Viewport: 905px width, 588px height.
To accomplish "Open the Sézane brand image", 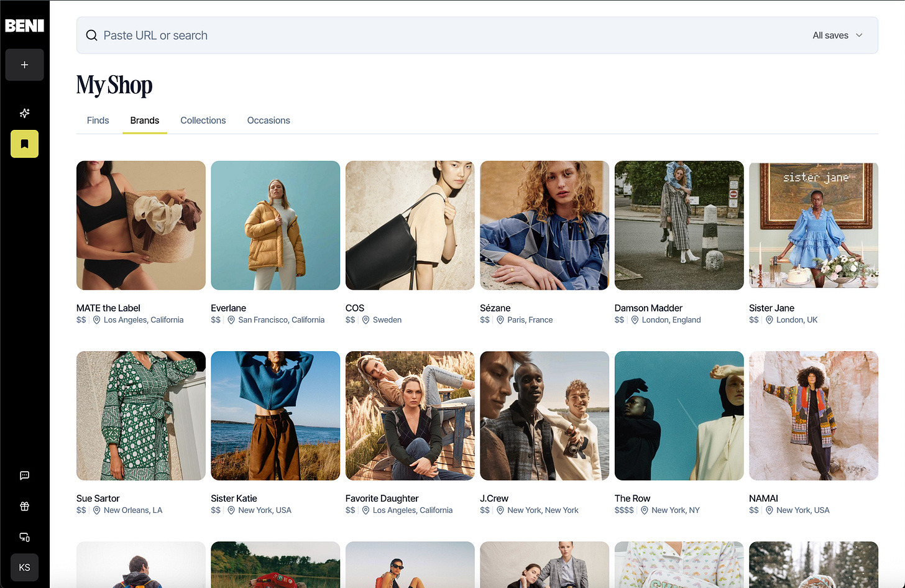I will [544, 226].
